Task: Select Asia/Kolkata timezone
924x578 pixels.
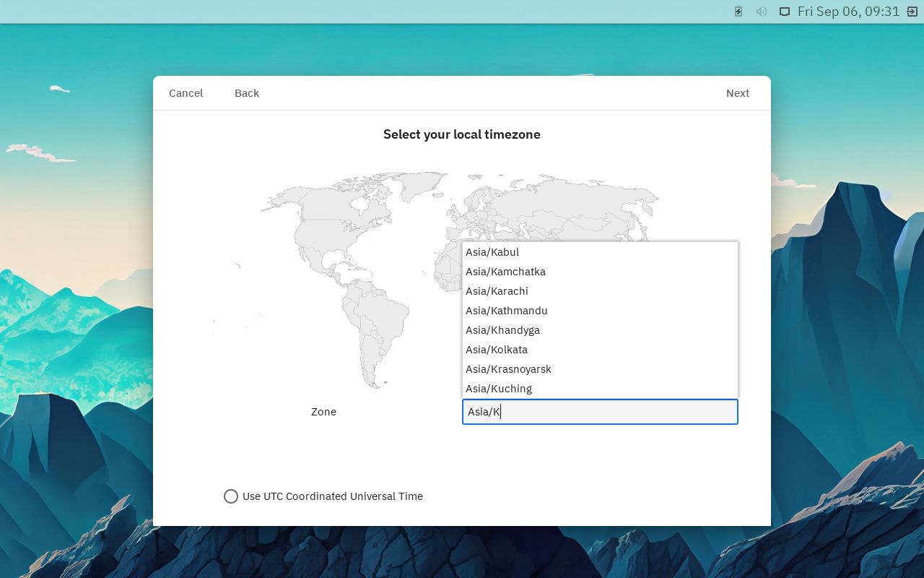Action: point(497,350)
